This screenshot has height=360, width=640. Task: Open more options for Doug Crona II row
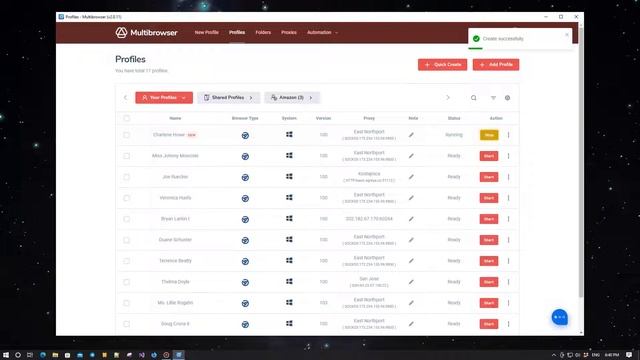[x=509, y=324]
